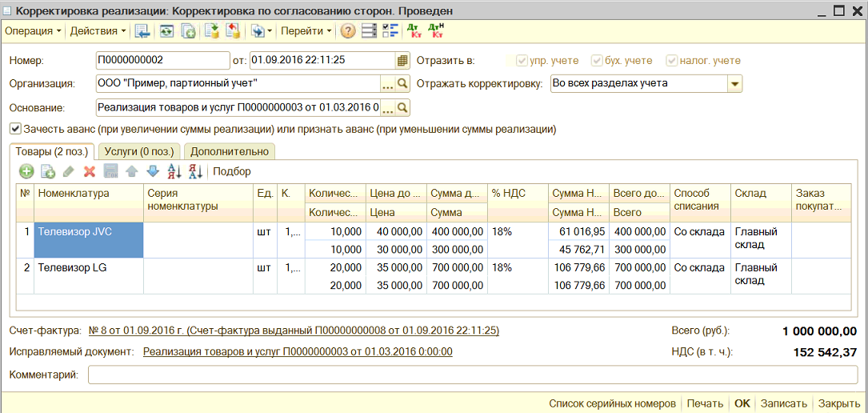Open help with the question mark icon

(348, 31)
